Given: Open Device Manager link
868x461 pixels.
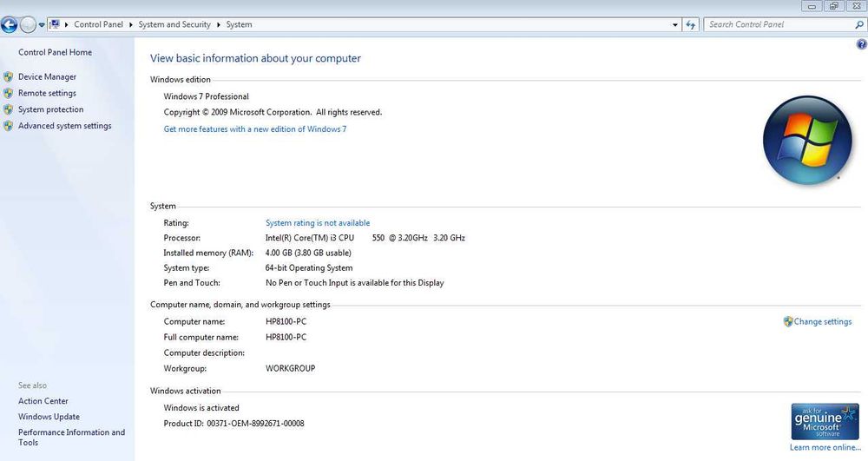Looking at the screenshot, I should (x=47, y=77).
